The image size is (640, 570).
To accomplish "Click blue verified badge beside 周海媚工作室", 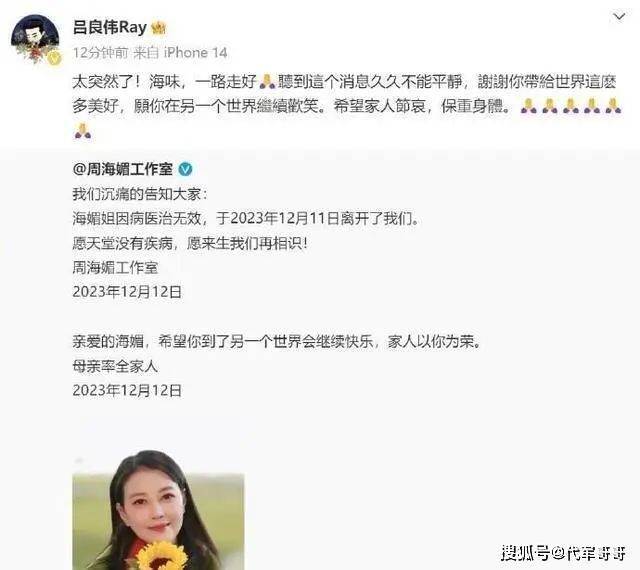I will coord(186,169).
